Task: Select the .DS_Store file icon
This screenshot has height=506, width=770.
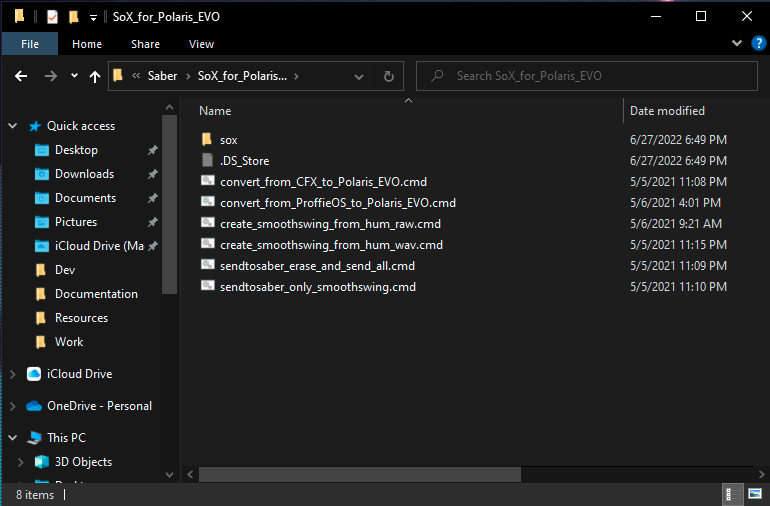Action: pos(207,160)
